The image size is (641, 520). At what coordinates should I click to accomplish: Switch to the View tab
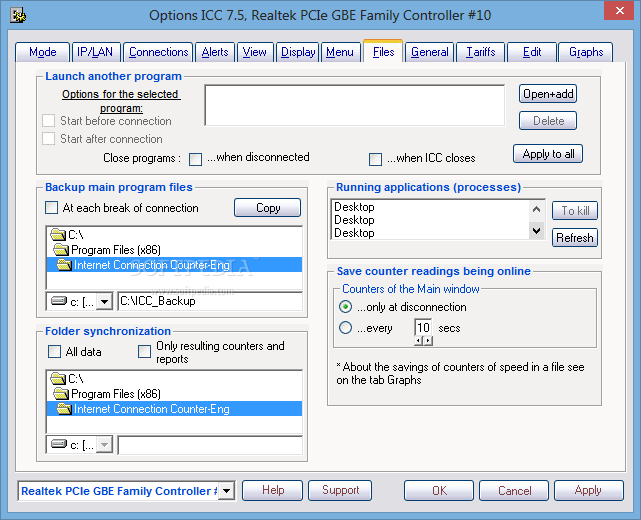(x=254, y=52)
